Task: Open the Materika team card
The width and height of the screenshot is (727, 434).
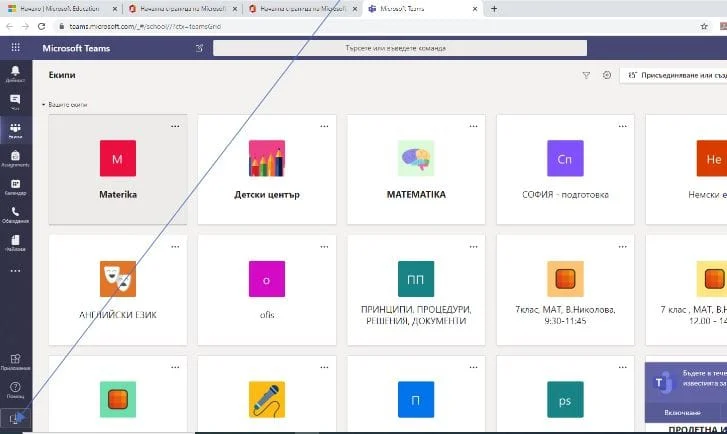Action: click(118, 170)
